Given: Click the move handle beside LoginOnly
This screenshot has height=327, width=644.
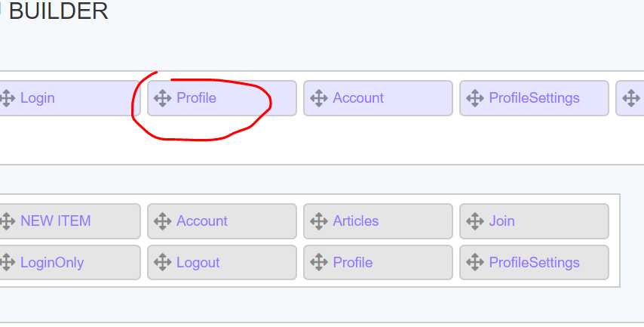Looking at the screenshot, I should coord(8,263).
